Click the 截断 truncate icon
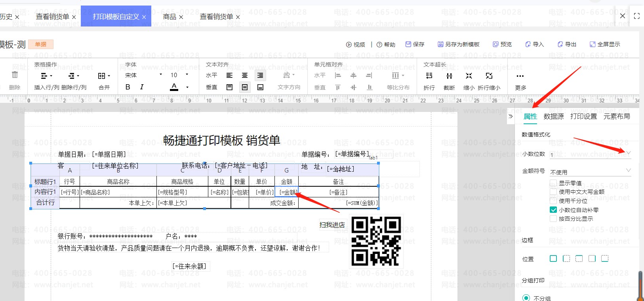The height and width of the screenshot is (301, 644). (x=449, y=76)
